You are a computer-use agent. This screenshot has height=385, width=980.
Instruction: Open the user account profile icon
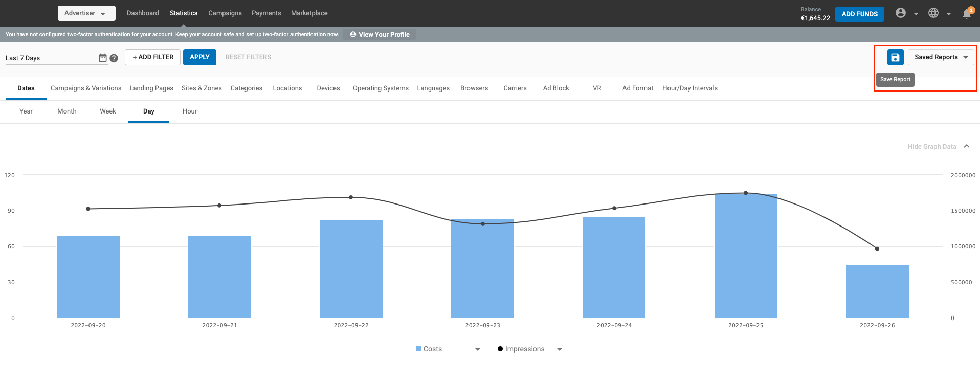point(901,13)
